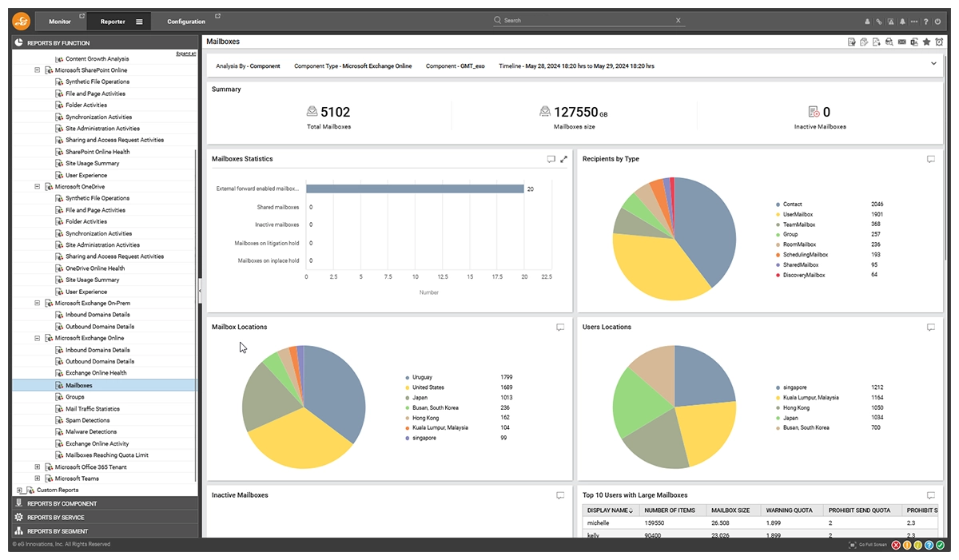Open the user profile icon in header
Viewport: 959px width, 560px height.
pos(868,22)
